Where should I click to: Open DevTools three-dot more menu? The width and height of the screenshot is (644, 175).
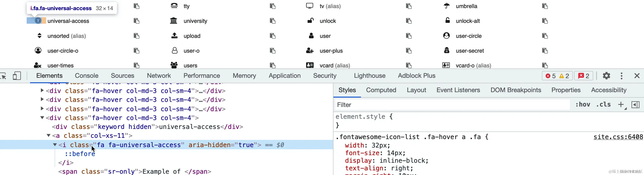(x=621, y=76)
